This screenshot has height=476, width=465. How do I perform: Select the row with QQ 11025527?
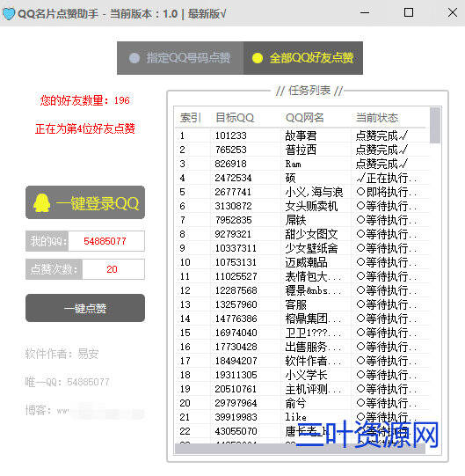302,276
